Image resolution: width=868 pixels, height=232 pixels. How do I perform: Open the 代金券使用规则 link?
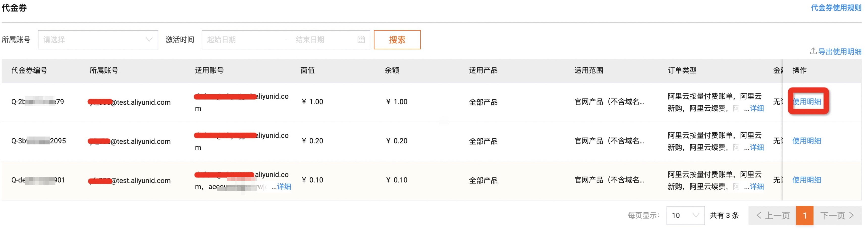tap(836, 8)
